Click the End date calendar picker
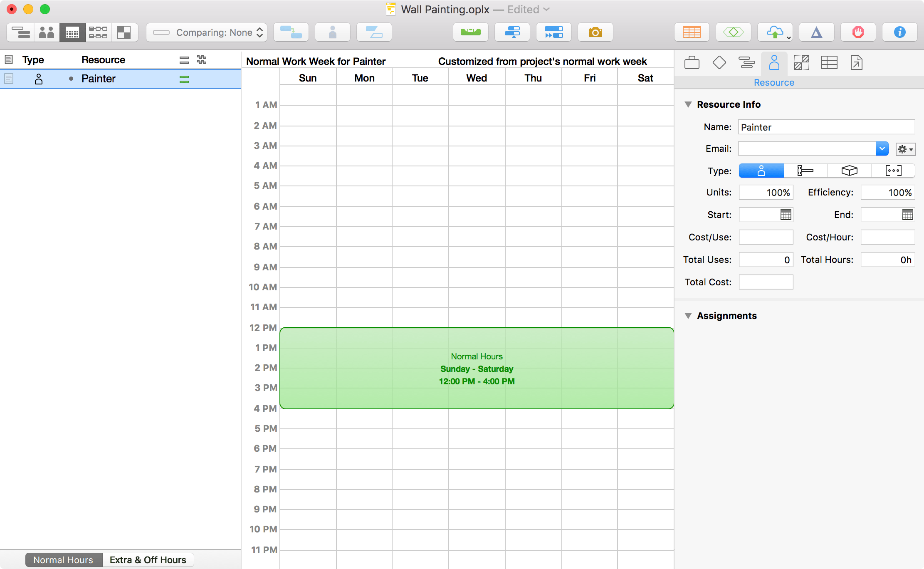The height and width of the screenshot is (569, 924). tap(907, 215)
